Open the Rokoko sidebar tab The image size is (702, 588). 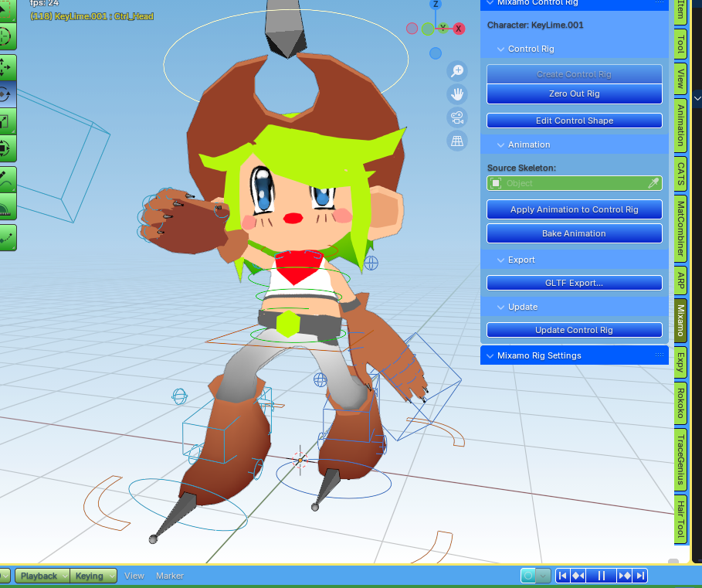click(x=680, y=403)
